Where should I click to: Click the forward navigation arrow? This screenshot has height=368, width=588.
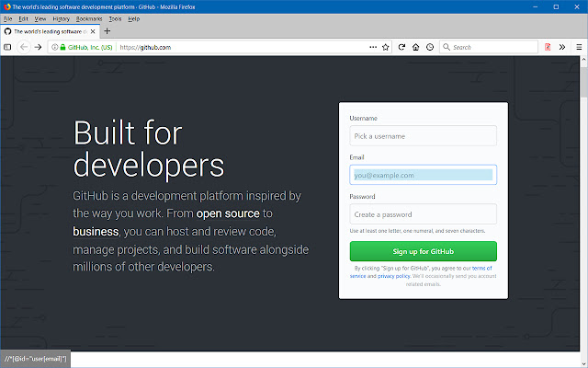point(39,47)
